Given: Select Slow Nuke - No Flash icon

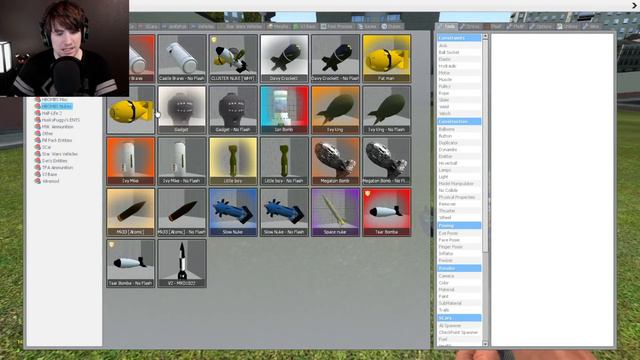Looking at the screenshot, I should point(284,212).
